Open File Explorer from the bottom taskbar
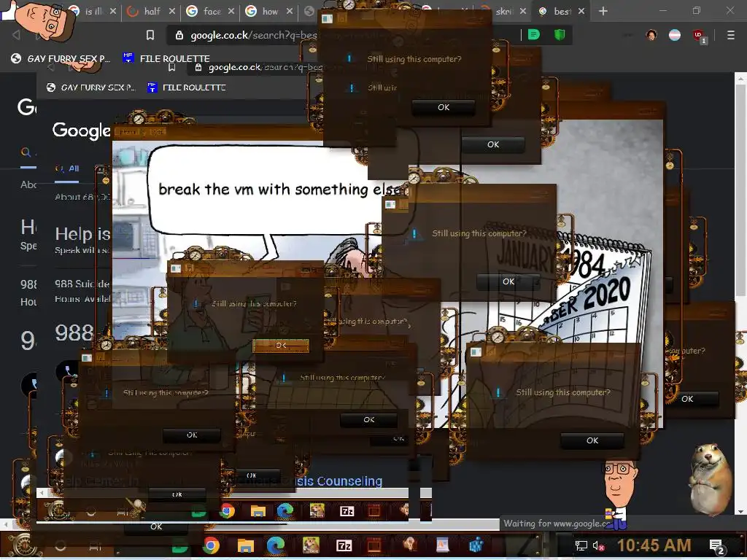Image resolution: width=747 pixels, height=560 pixels. tap(246, 545)
